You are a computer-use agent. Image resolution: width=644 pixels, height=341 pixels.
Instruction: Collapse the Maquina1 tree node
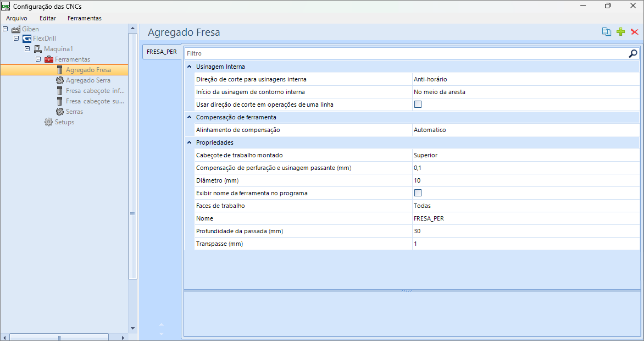pos(27,49)
